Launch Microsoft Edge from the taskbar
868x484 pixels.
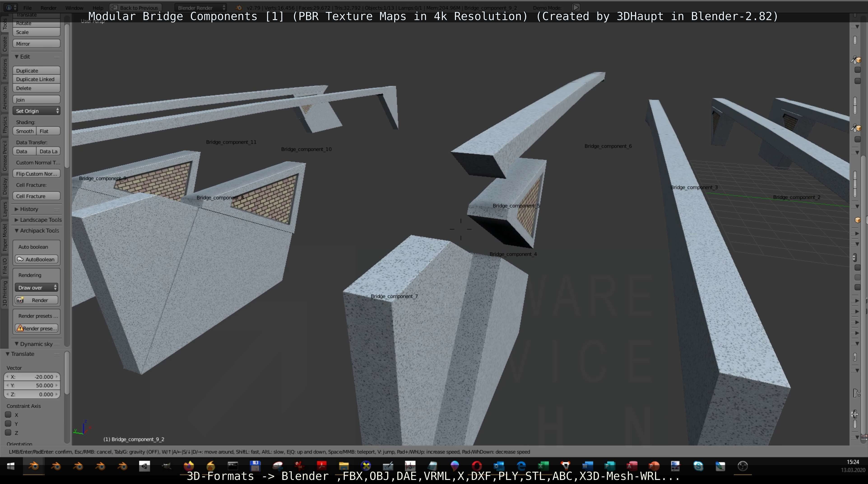coord(521,466)
